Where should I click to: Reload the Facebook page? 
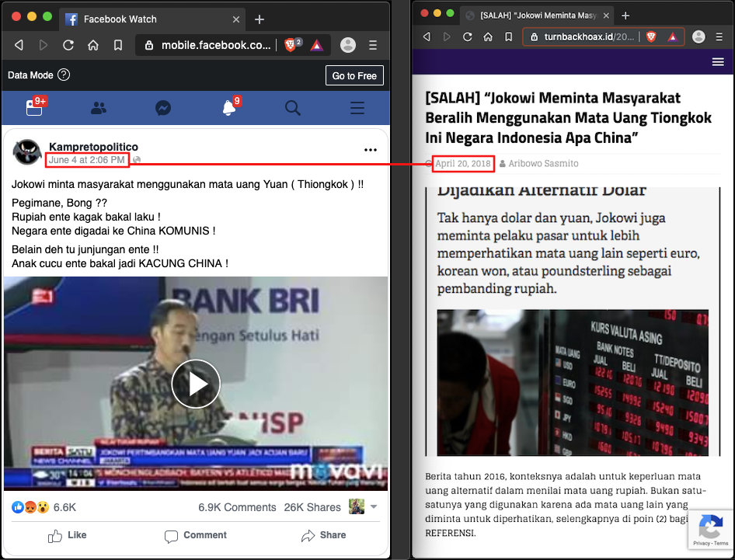click(x=68, y=46)
